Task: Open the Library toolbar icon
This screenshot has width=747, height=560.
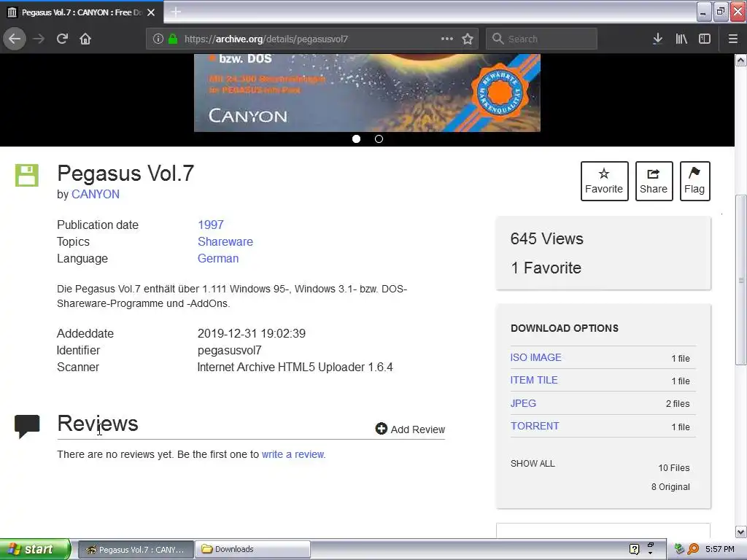Action: [x=681, y=39]
